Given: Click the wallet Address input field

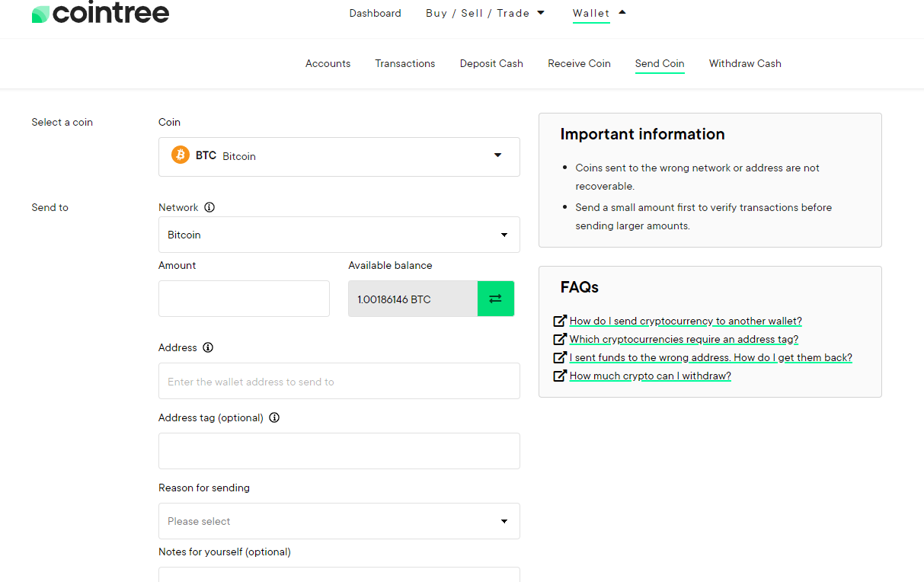Looking at the screenshot, I should tap(339, 381).
